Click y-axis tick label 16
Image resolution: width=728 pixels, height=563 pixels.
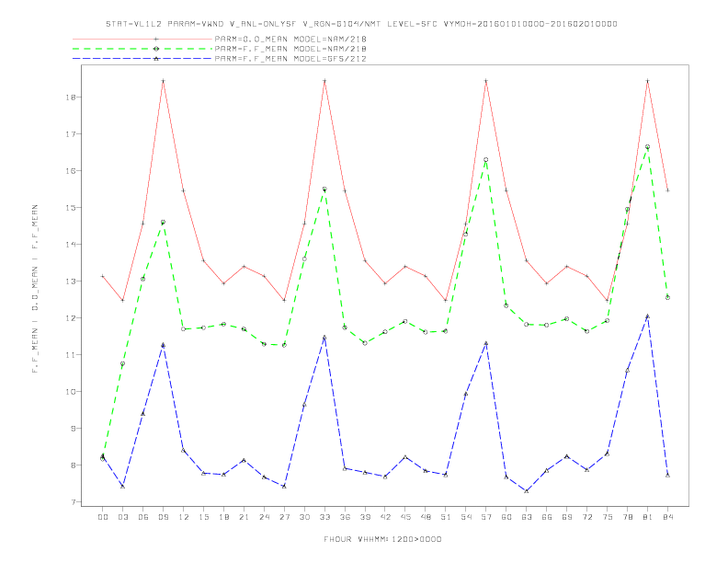(x=71, y=171)
